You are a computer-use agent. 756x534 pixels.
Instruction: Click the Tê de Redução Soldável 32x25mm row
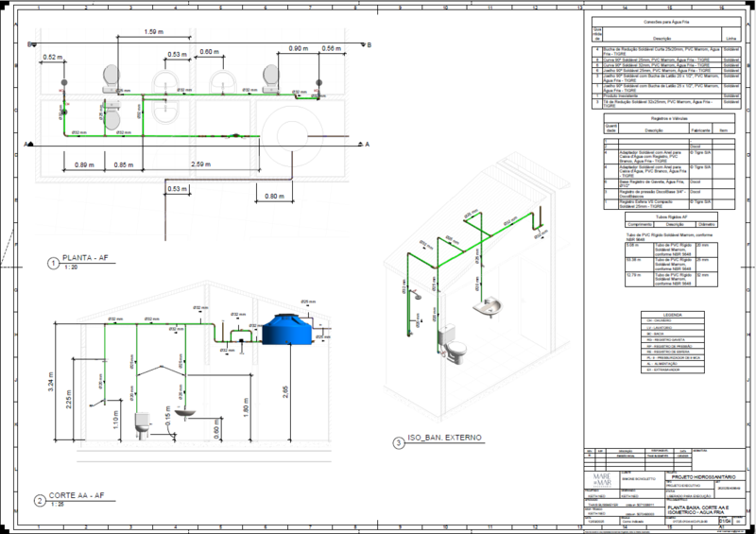pos(666,104)
